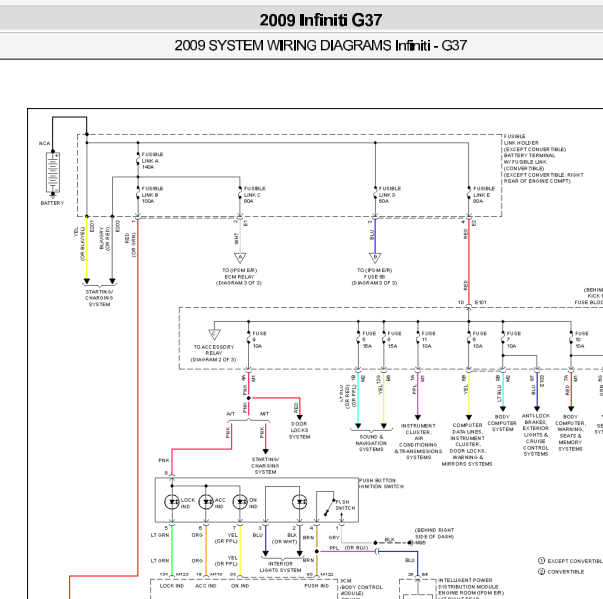Select the FUSIBLE LINK C label
The width and height of the screenshot is (603, 599).
255,195
